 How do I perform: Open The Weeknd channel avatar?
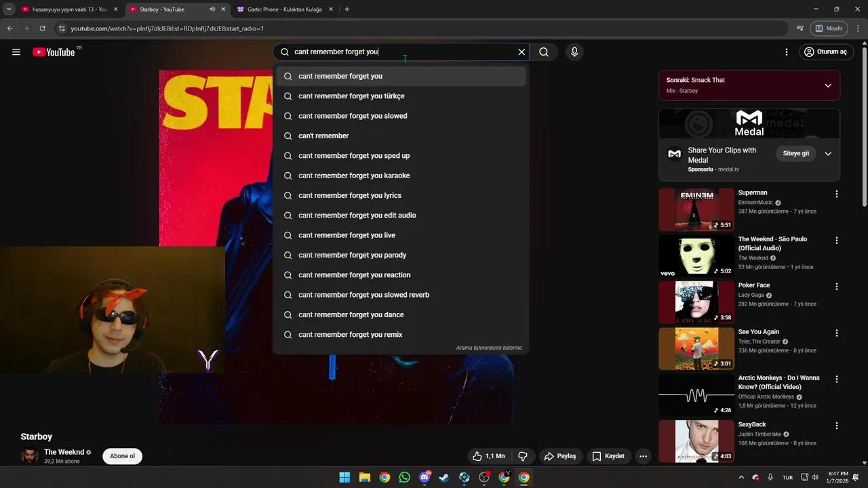[30, 456]
